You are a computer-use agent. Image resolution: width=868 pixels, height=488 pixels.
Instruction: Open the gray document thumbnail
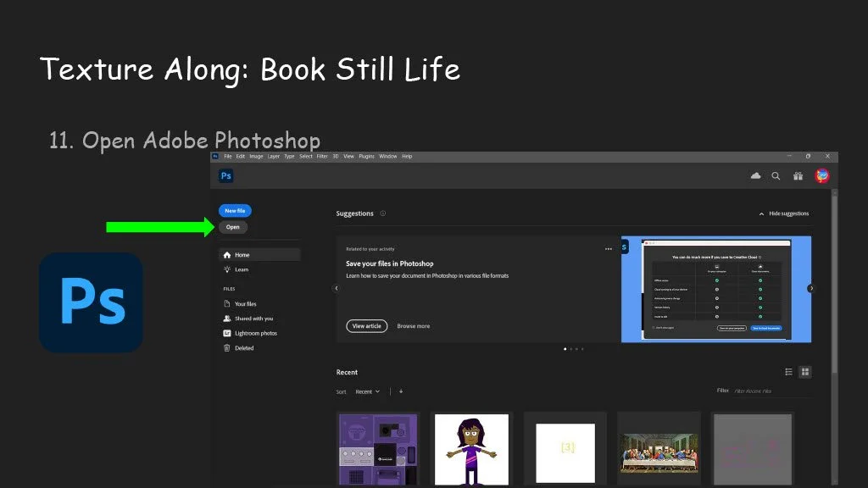753,449
